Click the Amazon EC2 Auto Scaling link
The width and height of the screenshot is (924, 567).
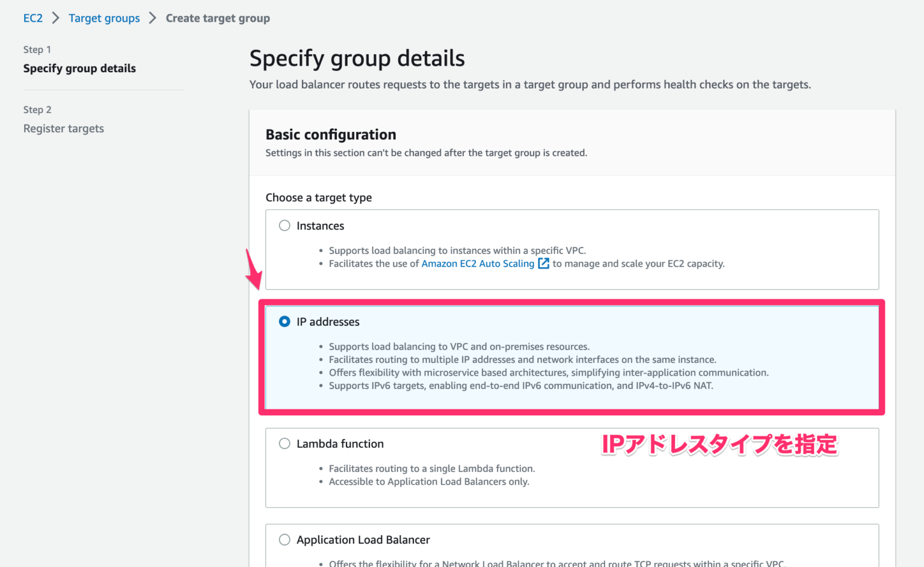click(x=477, y=263)
